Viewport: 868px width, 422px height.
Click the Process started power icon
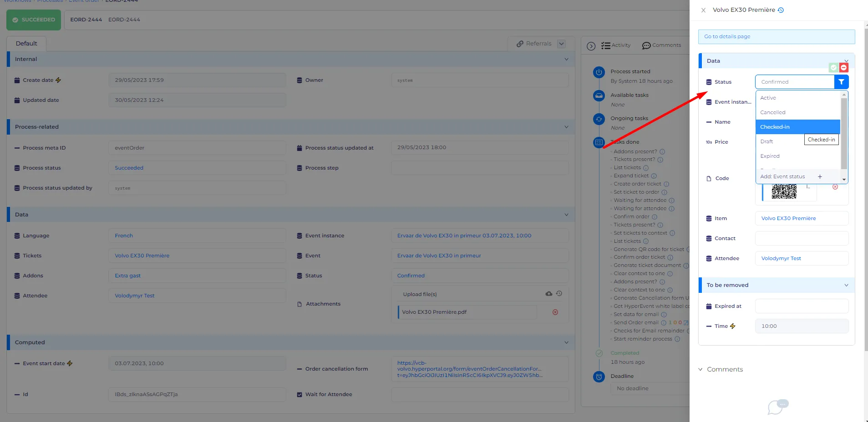(599, 72)
